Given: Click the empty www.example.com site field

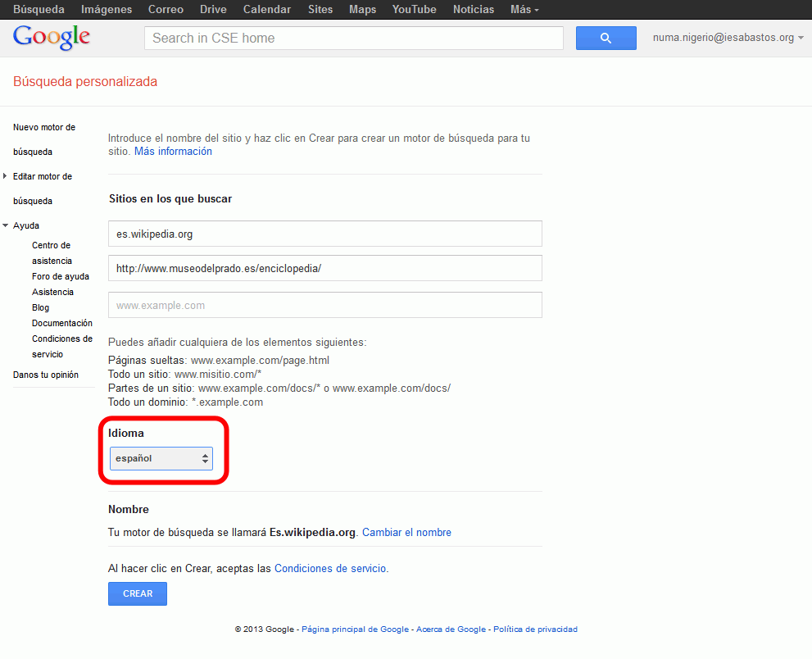Looking at the screenshot, I should 324,305.
